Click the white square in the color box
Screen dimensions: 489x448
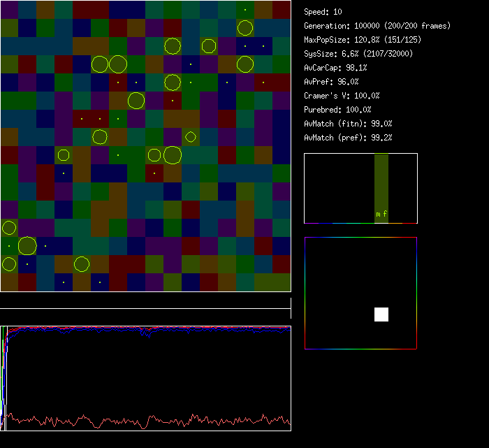[381, 315]
